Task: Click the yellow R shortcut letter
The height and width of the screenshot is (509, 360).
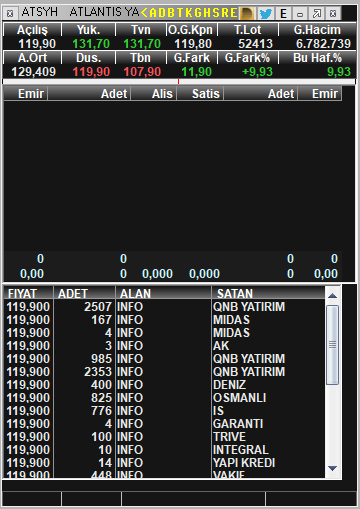Action: (x=225, y=13)
